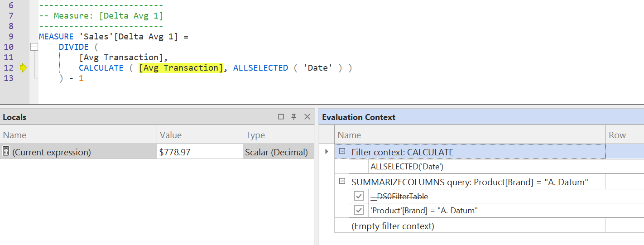Click the calculator icon beside Current expression
644x245 pixels.
(6, 151)
